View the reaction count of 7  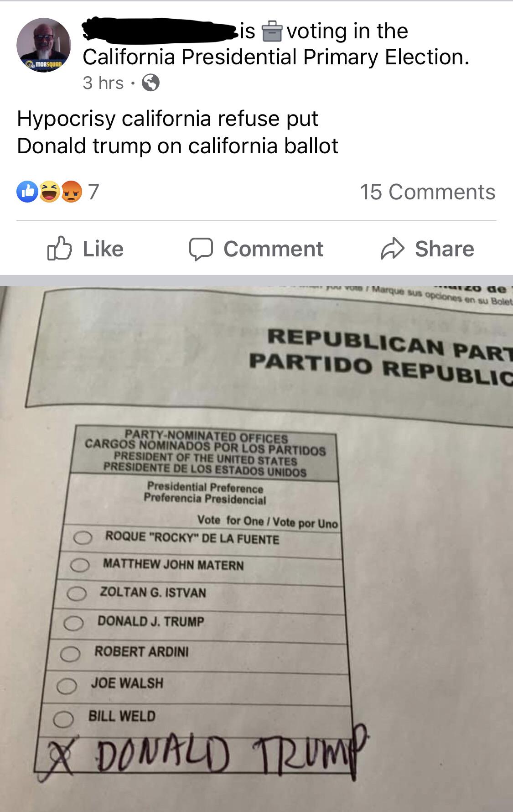pyautogui.click(x=93, y=192)
